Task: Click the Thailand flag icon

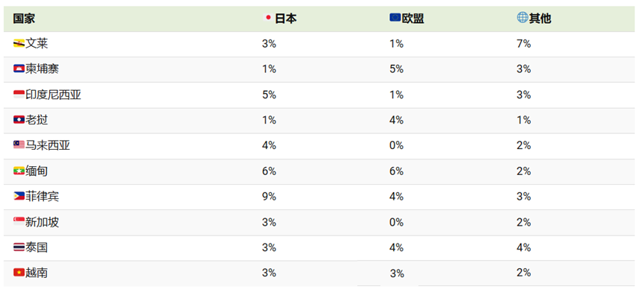Action: [19, 247]
